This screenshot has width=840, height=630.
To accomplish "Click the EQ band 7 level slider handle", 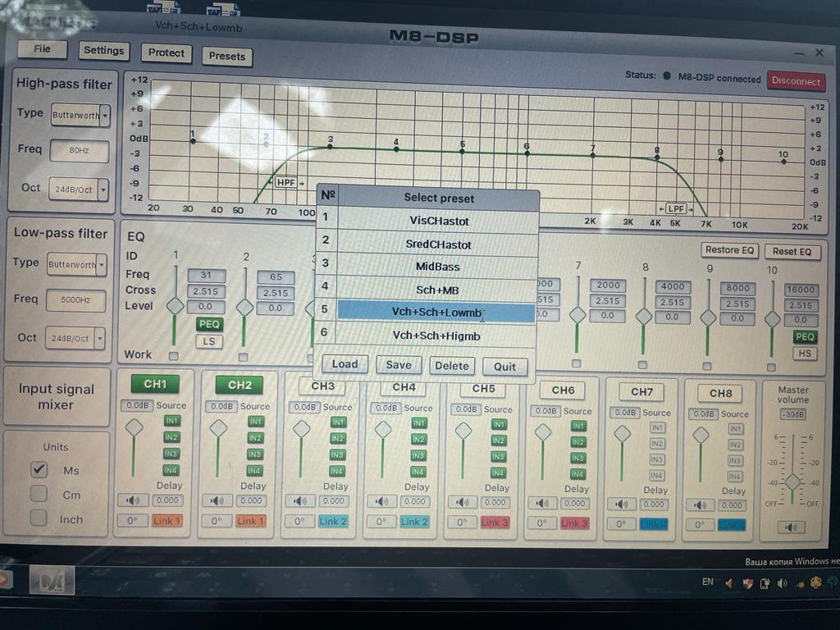I will (577, 315).
